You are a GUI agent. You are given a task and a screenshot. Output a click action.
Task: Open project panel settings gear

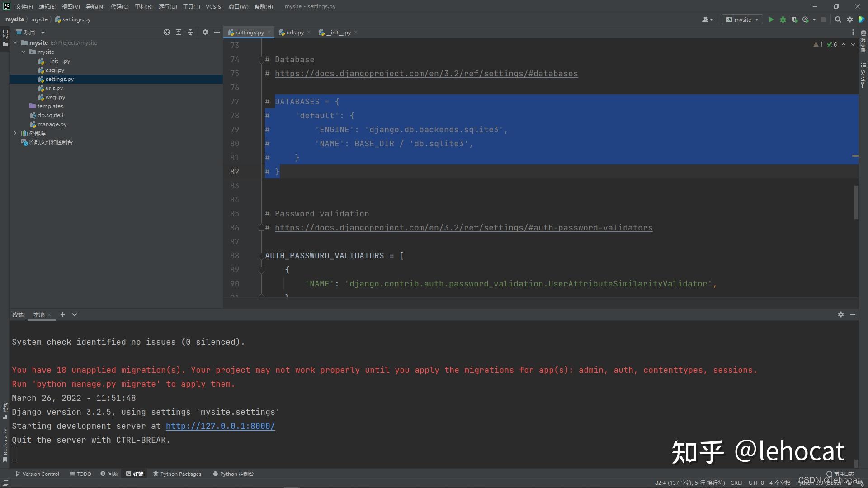(x=205, y=32)
